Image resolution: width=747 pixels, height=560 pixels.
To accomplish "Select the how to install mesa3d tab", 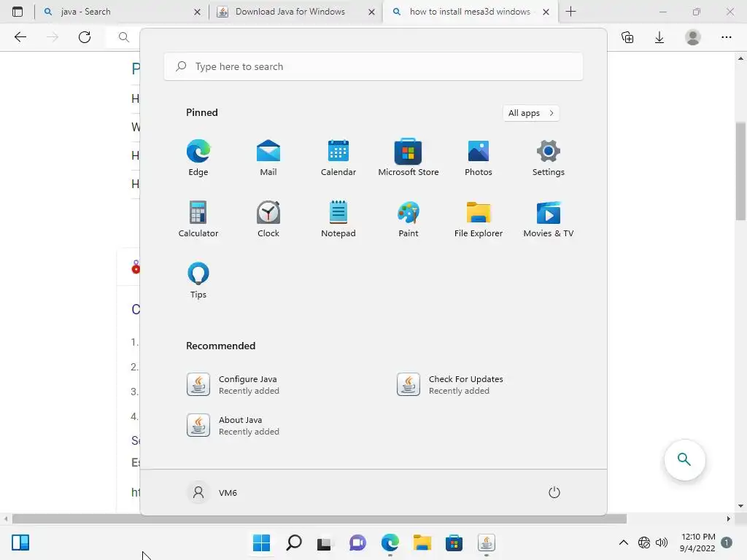I will (470, 12).
